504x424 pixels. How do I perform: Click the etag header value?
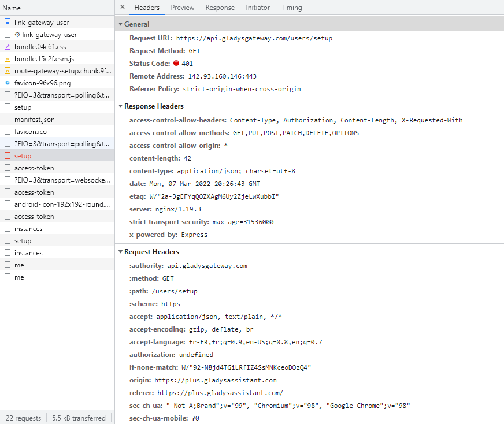tap(214, 196)
